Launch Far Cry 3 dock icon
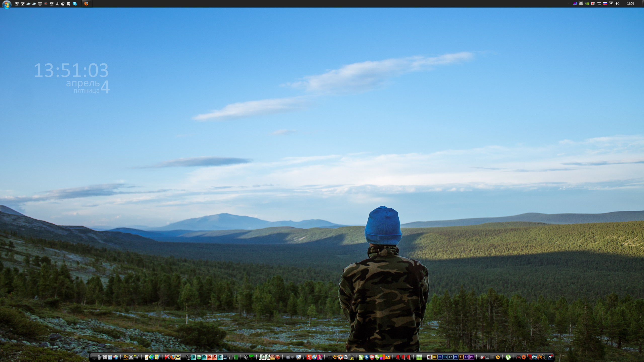 [534, 357]
